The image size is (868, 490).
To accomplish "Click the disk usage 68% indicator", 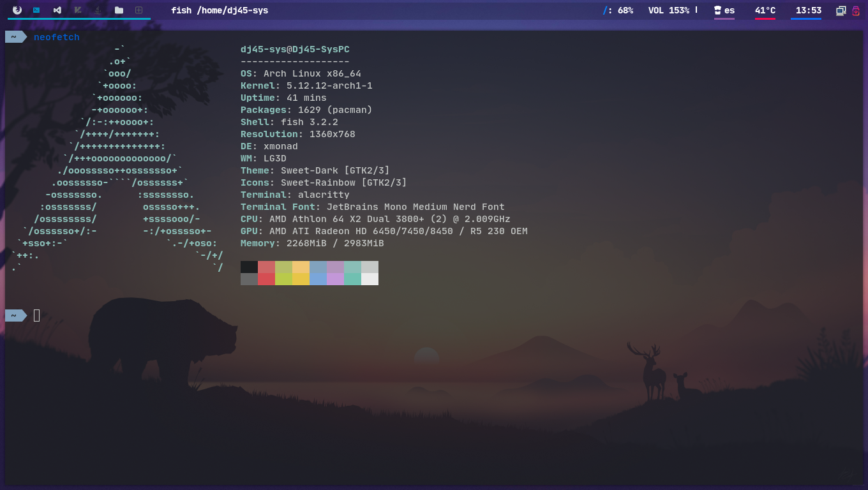I will [618, 10].
